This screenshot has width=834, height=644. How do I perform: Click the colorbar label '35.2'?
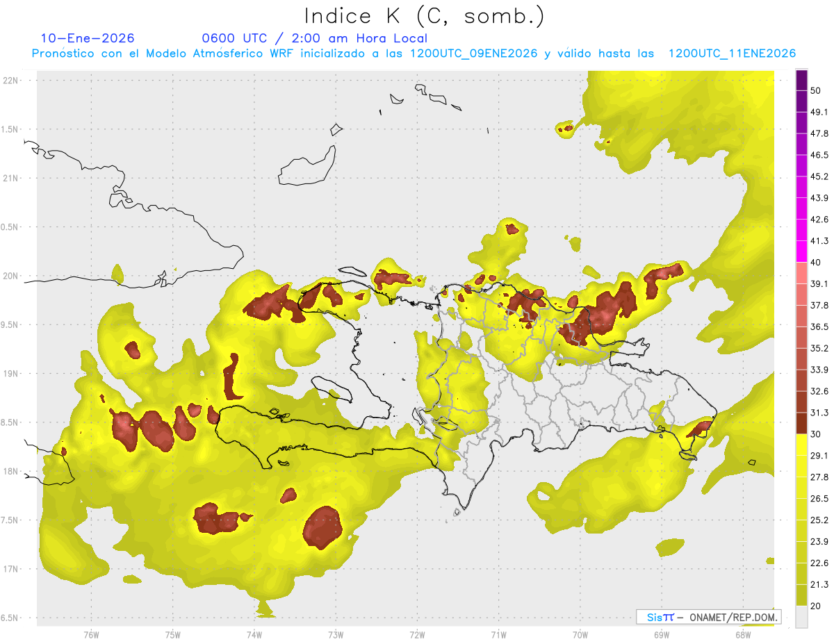819,348
